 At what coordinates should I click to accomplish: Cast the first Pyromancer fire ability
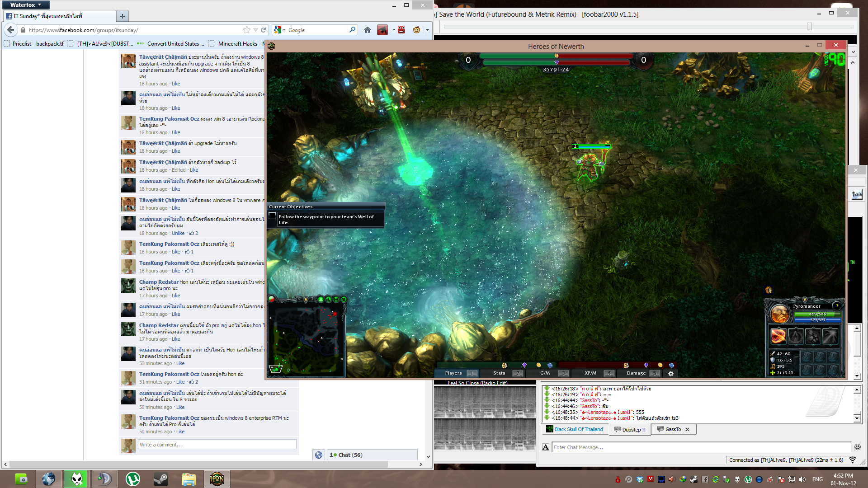778,336
